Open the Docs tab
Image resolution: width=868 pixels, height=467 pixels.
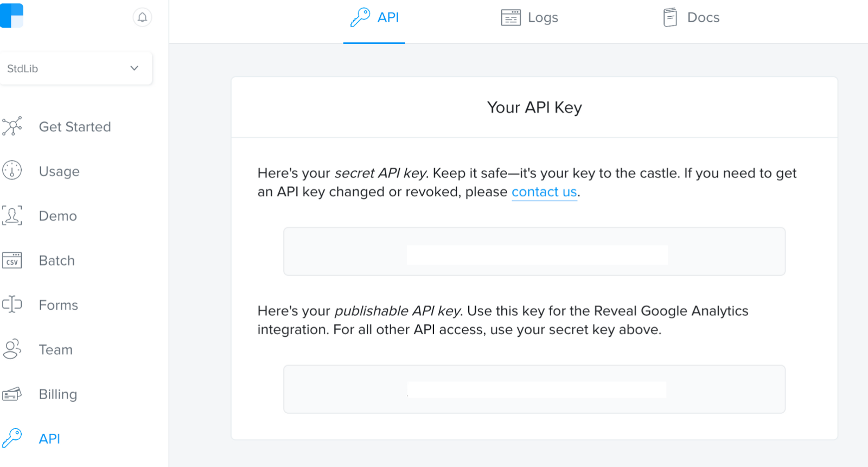coord(692,17)
